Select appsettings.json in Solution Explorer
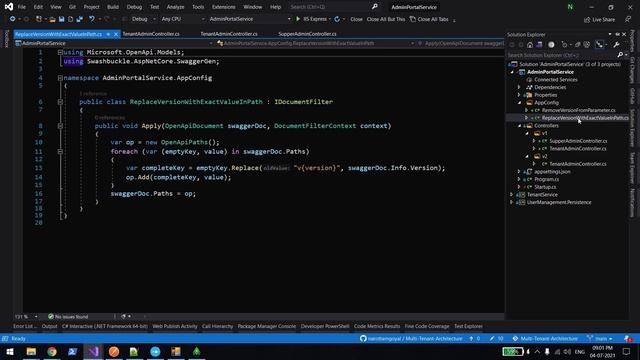640x360 pixels. pos(552,172)
